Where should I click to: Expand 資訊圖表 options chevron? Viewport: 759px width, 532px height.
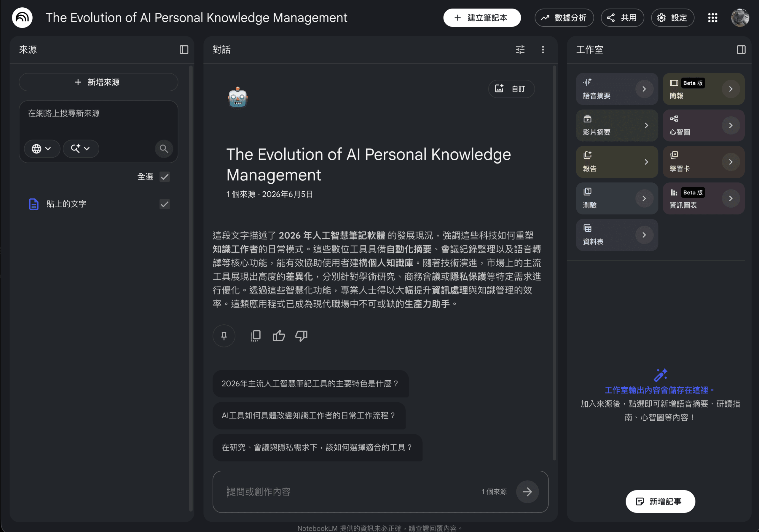pos(731,198)
